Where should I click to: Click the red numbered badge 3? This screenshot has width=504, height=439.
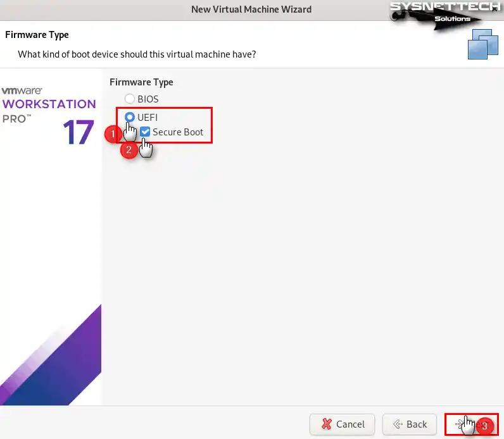coord(485,426)
